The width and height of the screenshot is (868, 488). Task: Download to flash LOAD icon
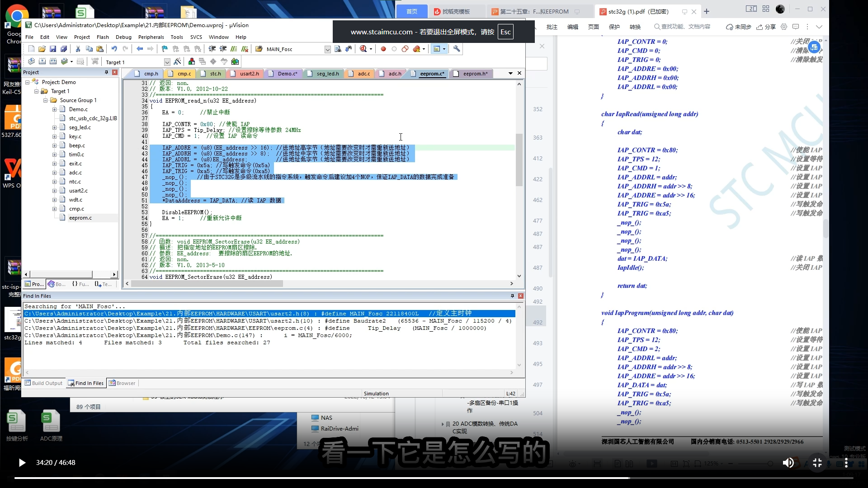(95, 61)
